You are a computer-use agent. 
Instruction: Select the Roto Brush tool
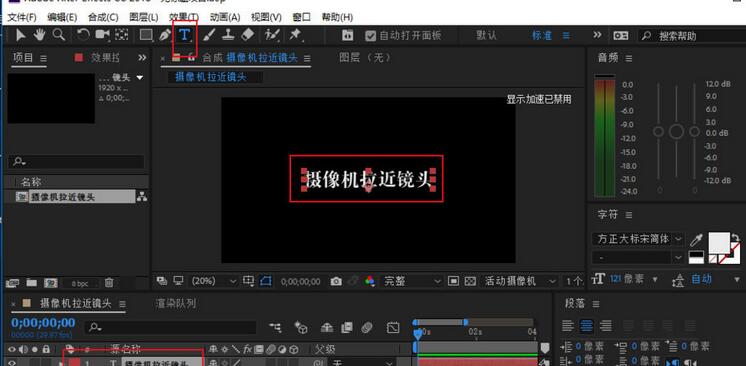273,35
